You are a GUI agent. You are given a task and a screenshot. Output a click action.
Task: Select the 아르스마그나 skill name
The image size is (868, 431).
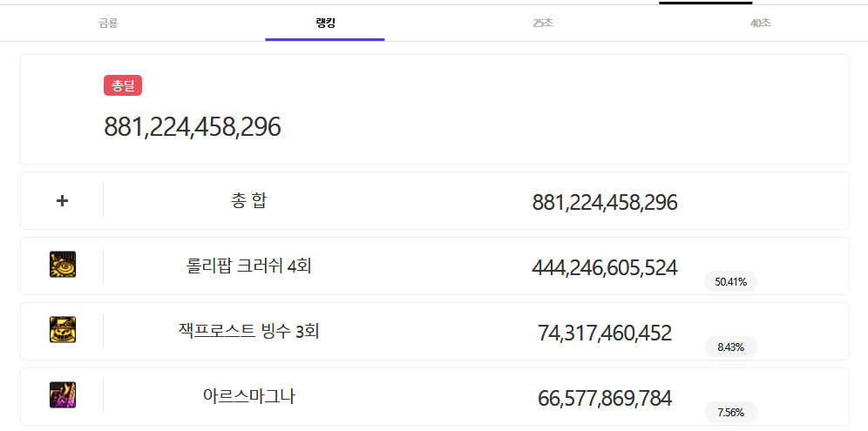pyautogui.click(x=248, y=396)
